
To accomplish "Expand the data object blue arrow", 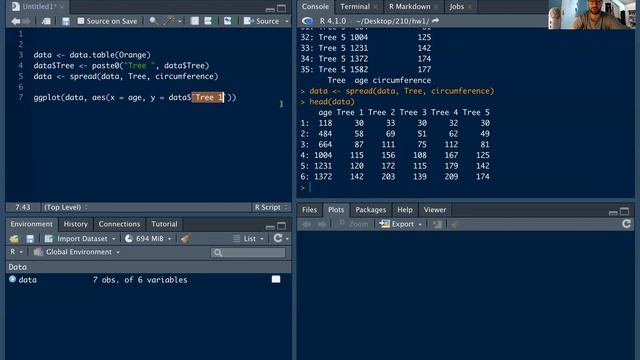I will (x=12, y=280).
